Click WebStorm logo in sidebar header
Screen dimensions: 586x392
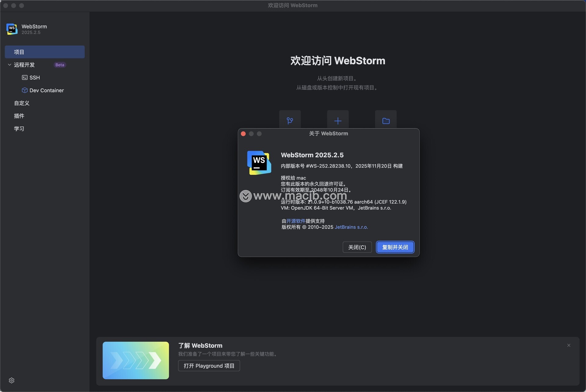click(x=12, y=29)
